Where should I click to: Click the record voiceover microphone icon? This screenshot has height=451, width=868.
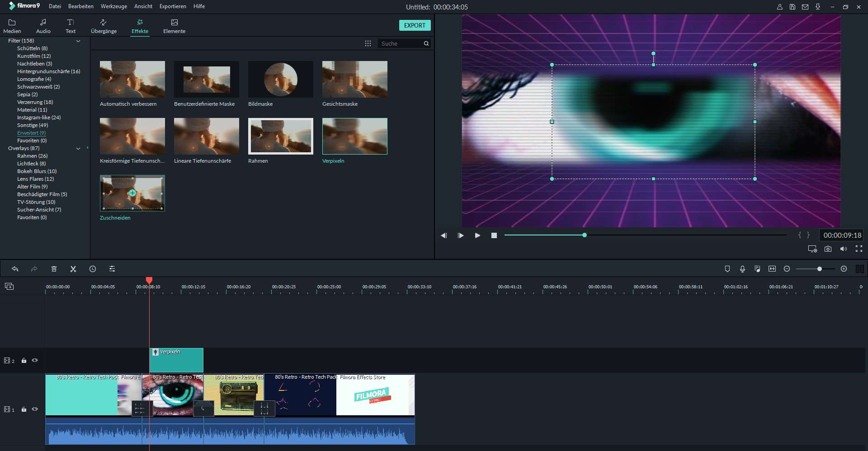[x=742, y=269]
